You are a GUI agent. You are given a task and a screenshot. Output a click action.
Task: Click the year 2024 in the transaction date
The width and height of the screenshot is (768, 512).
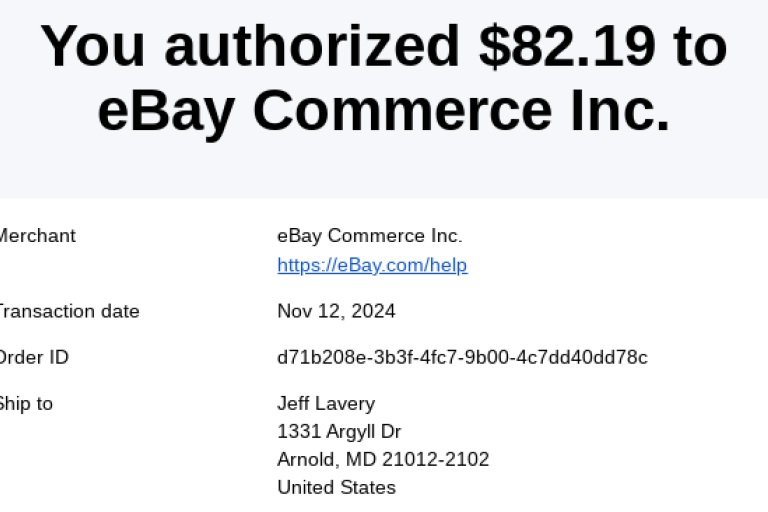374,311
